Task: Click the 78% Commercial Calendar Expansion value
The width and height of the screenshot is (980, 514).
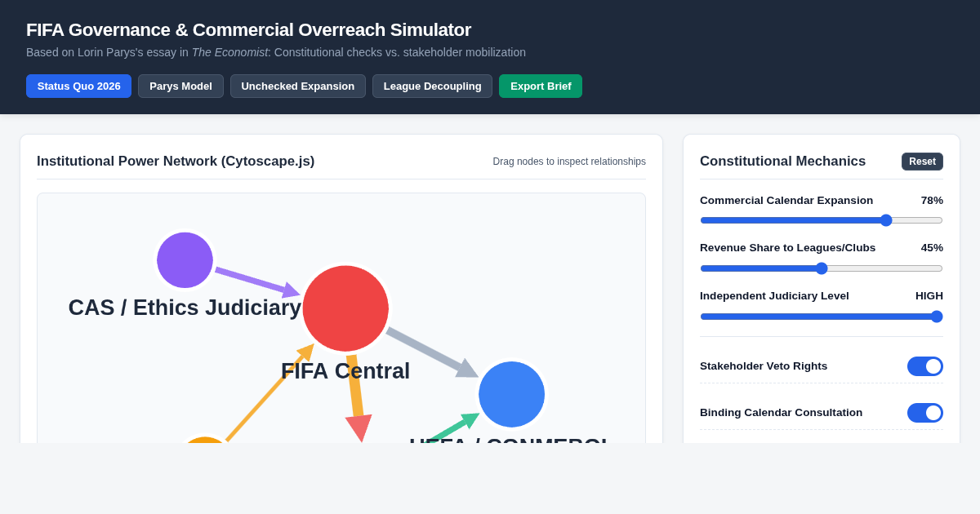Action: (x=932, y=201)
